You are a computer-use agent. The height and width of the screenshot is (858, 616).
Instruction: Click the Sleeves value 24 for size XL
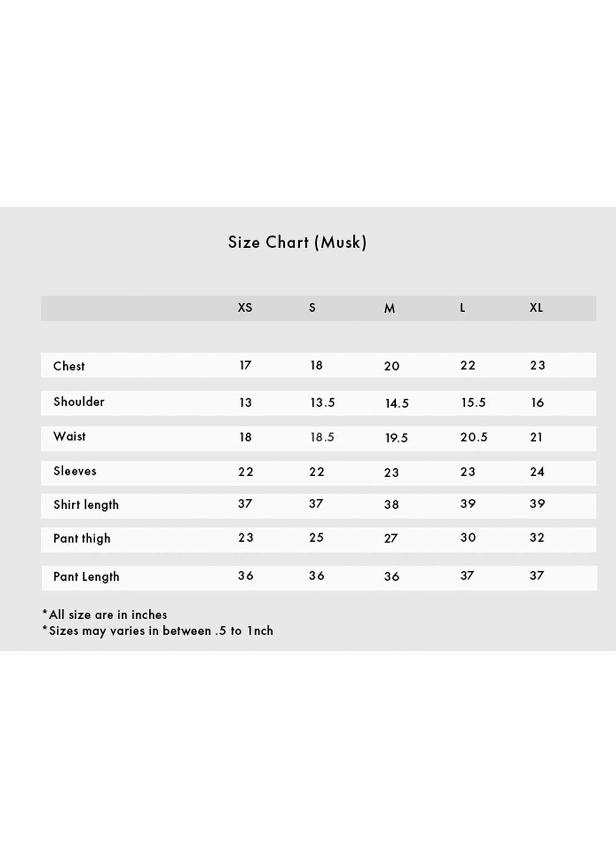(537, 472)
